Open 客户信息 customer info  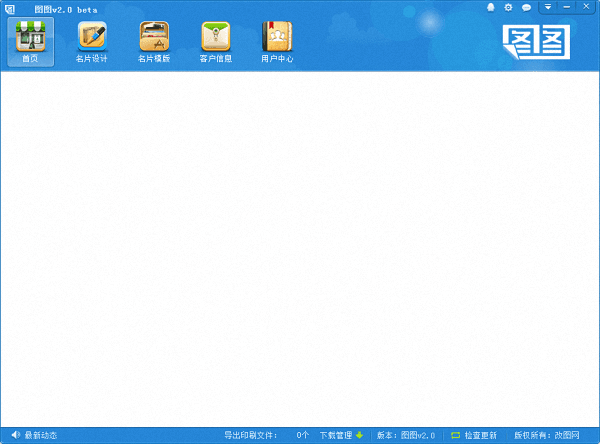coord(215,41)
